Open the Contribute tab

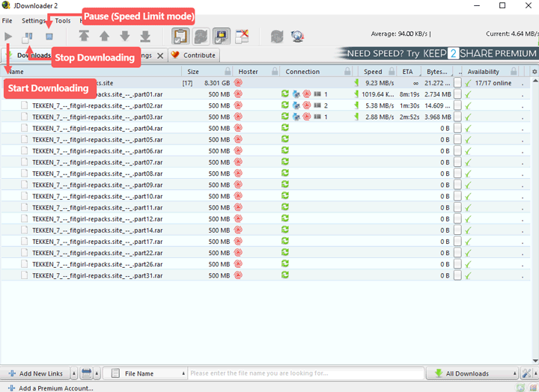pyautogui.click(x=194, y=55)
